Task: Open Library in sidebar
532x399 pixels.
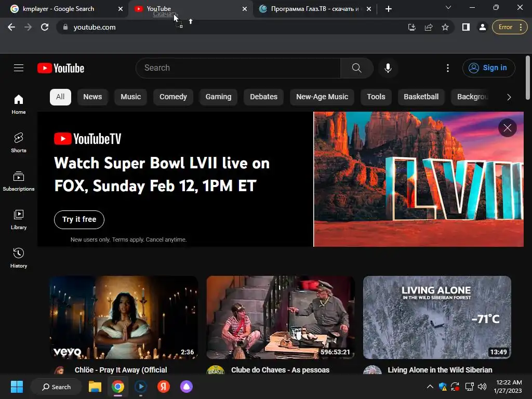Action: pos(19,220)
